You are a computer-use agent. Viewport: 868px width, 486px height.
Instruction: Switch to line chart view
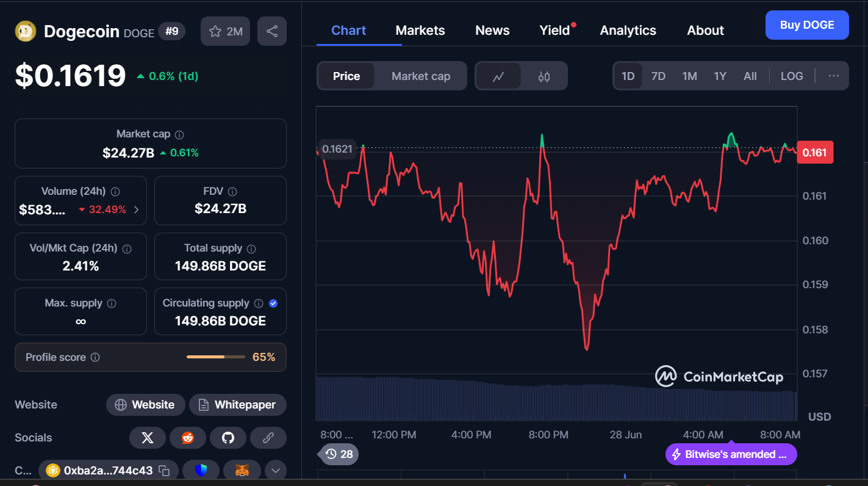[498, 76]
